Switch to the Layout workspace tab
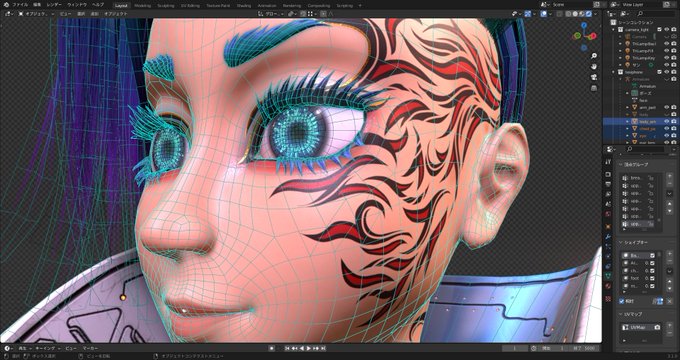This screenshot has height=360, width=680. click(x=121, y=6)
